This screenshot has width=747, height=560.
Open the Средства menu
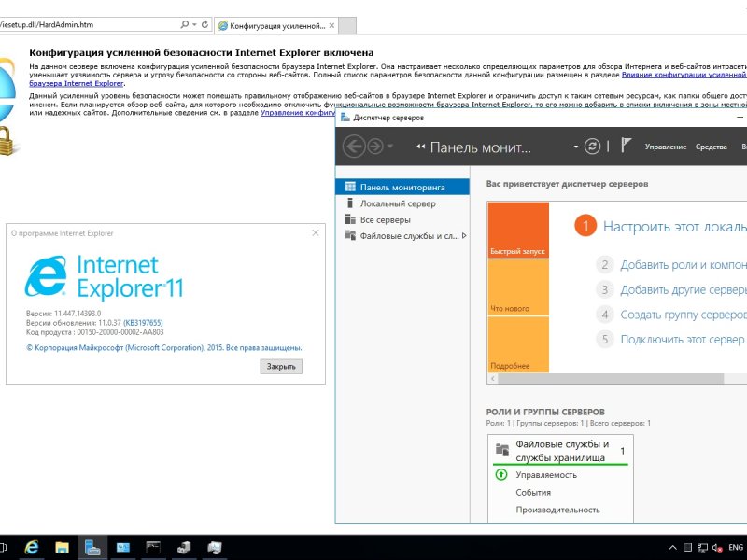pos(712,147)
